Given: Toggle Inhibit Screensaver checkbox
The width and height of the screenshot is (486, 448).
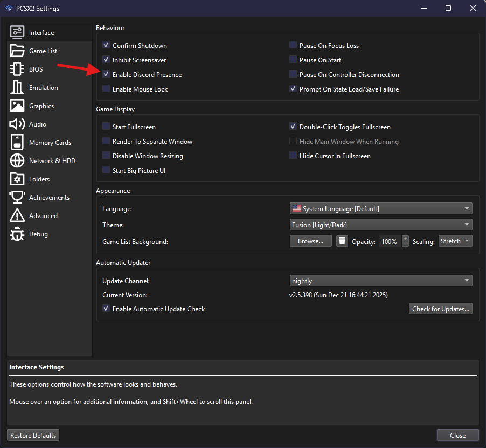Looking at the screenshot, I should pyautogui.click(x=106, y=59).
